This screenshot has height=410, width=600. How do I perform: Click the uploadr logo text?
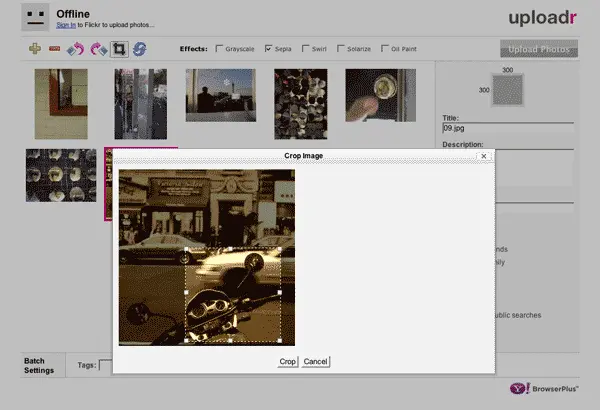point(542,18)
